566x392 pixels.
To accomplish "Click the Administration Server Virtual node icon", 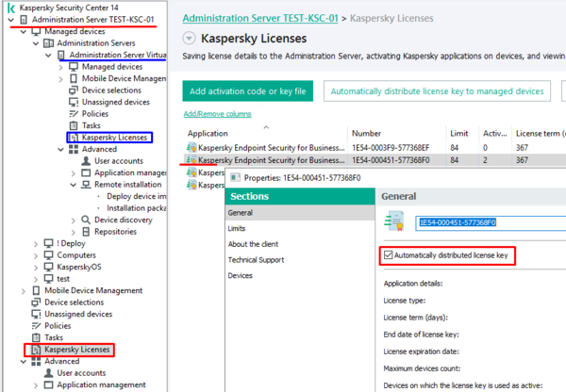I will coord(61,56).
